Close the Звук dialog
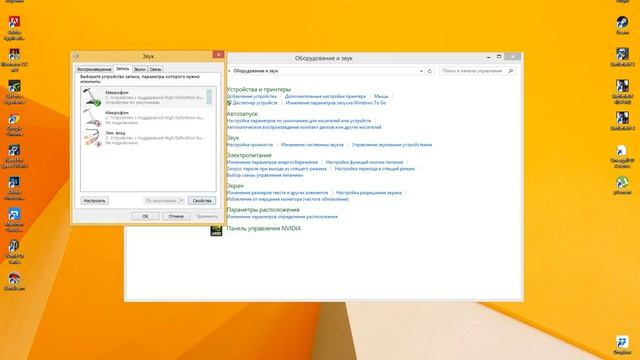This screenshot has width=640, height=360. coord(218,55)
